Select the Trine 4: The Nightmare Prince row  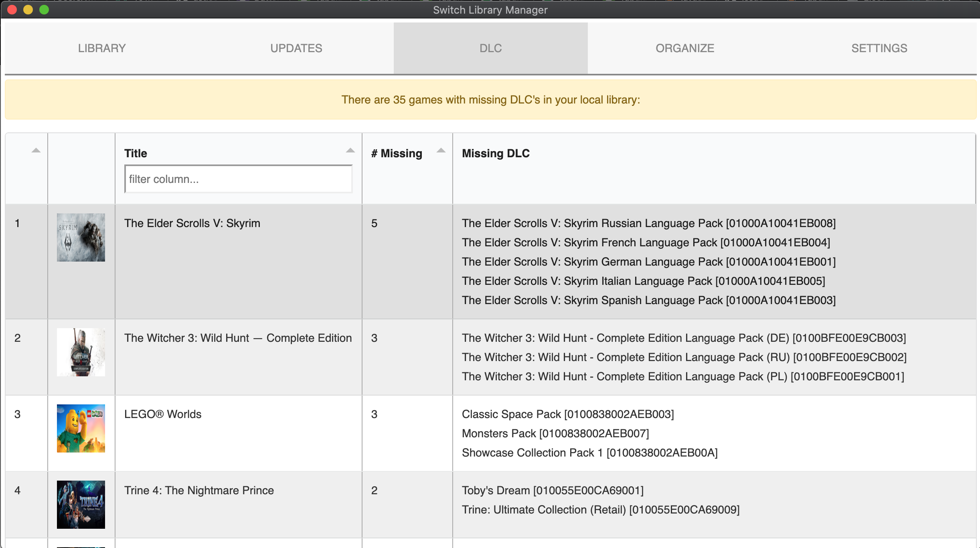click(199, 490)
